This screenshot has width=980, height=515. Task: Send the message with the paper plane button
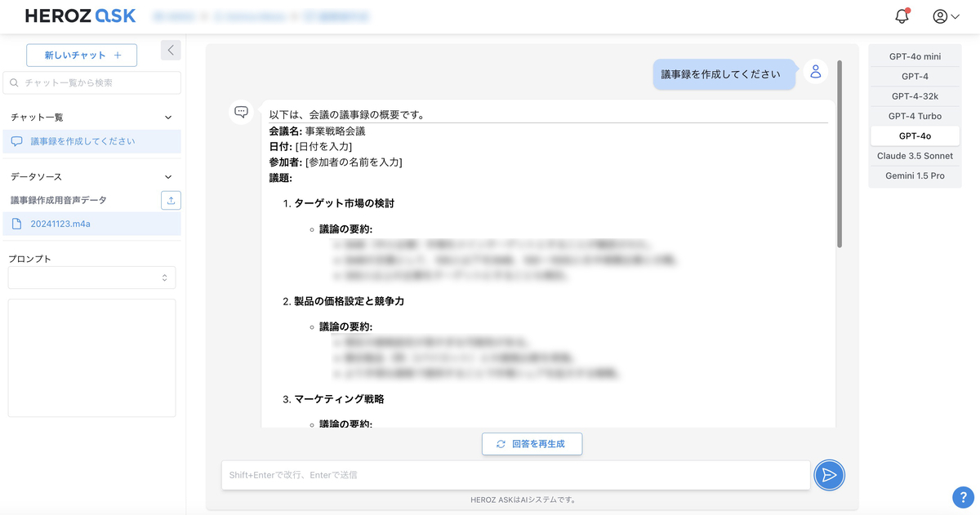pyautogui.click(x=830, y=475)
